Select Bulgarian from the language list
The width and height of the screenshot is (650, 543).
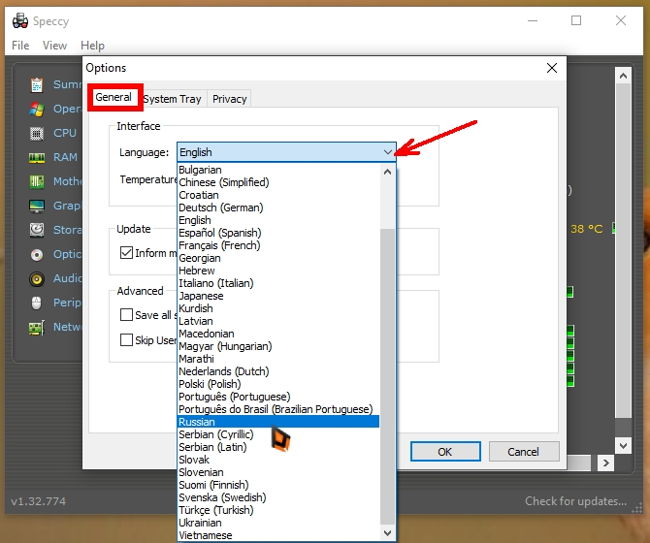point(278,170)
